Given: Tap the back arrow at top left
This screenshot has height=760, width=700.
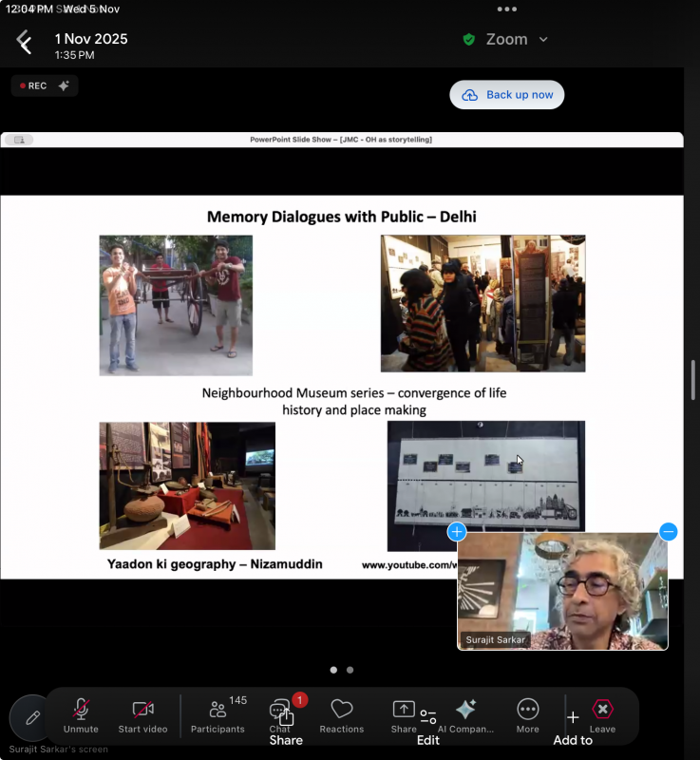Looking at the screenshot, I should click(x=24, y=43).
